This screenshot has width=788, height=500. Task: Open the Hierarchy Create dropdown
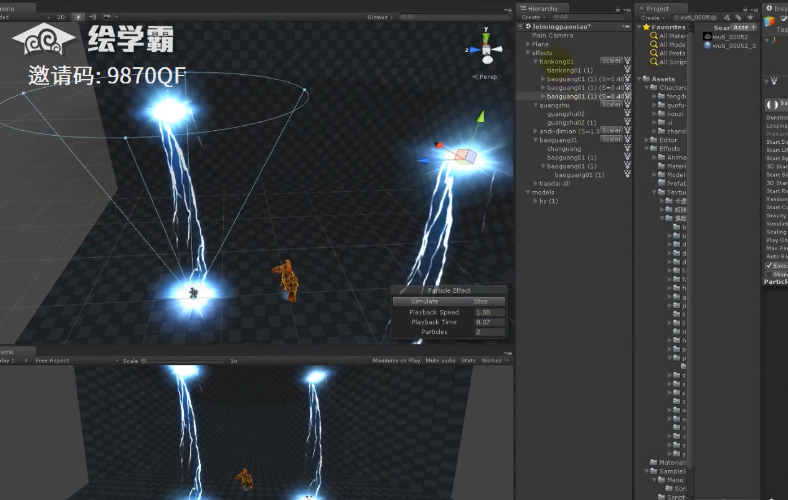click(x=533, y=17)
